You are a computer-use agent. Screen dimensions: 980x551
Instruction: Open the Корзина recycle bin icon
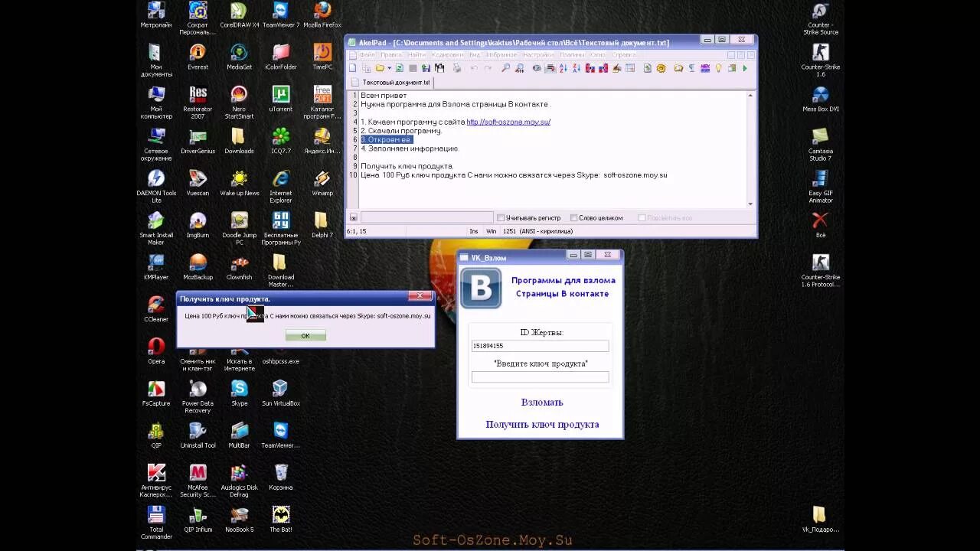(x=281, y=477)
